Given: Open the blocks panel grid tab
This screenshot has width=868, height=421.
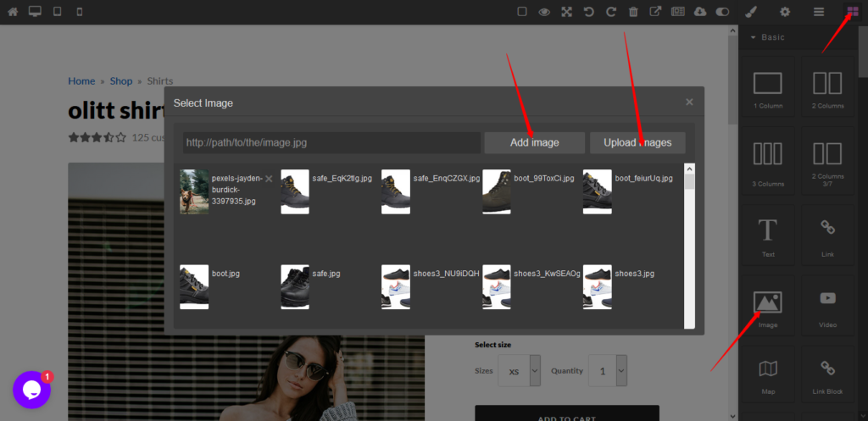Looking at the screenshot, I should 853,12.
